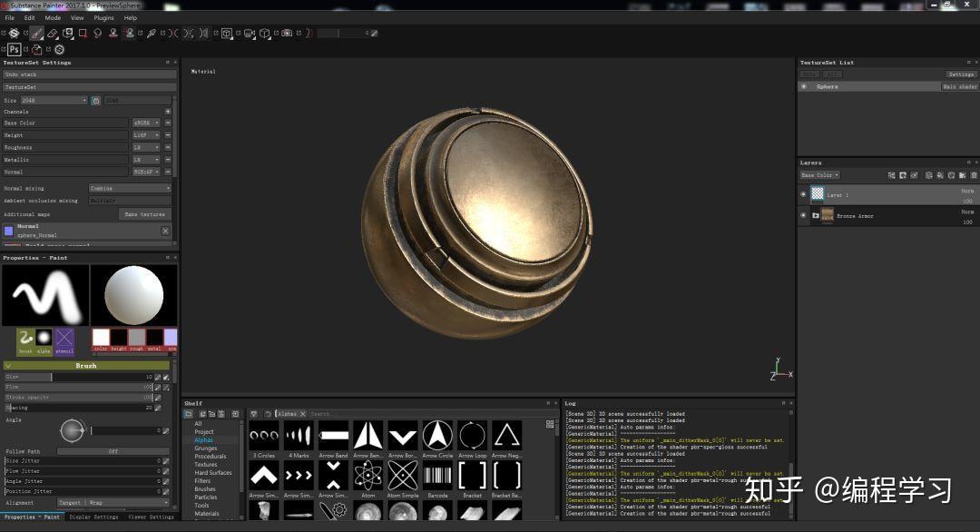Select the alpha tab in Properties
The image size is (980, 532).
coord(44,341)
